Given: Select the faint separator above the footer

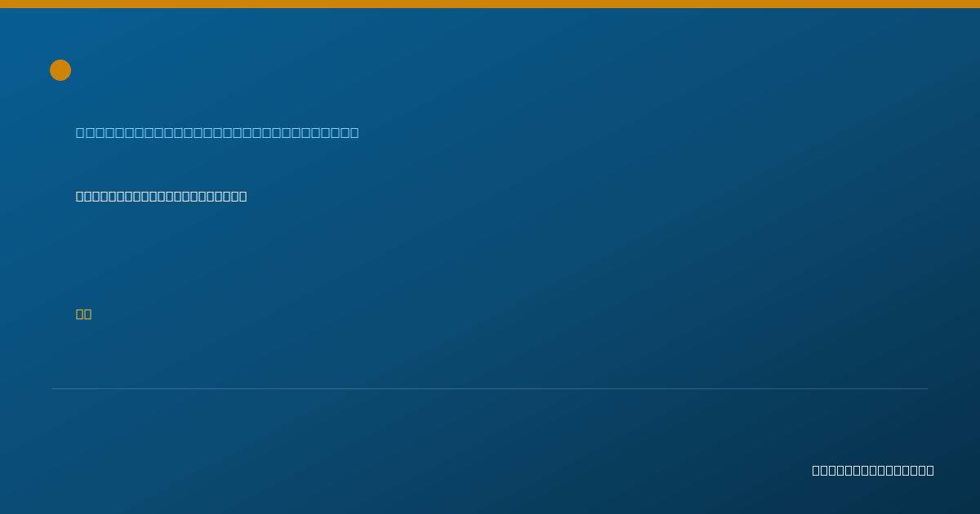Looking at the screenshot, I should coord(490,388).
